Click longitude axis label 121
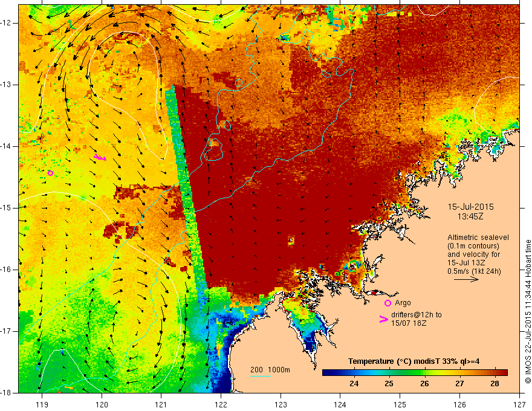The width and height of the screenshot is (532, 411). click(x=161, y=404)
